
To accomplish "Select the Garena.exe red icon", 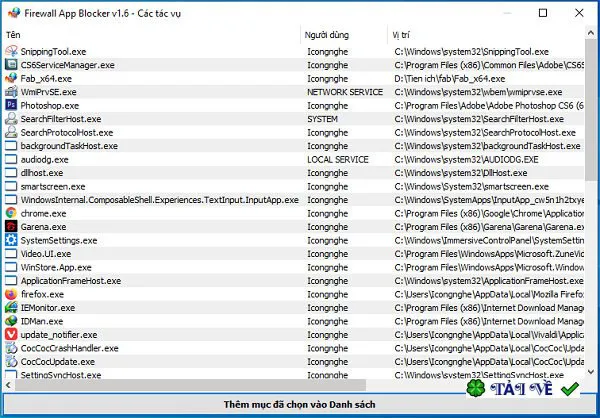I will click(11, 227).
